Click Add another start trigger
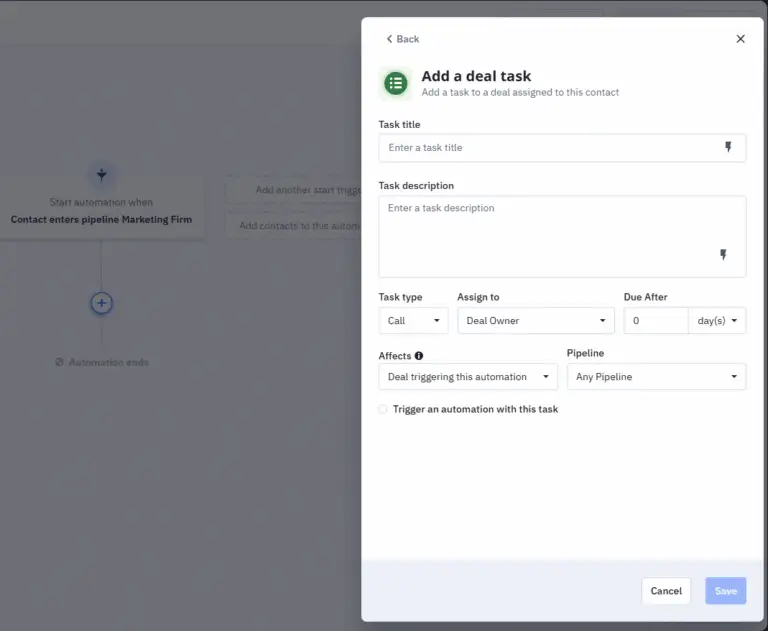The height and width of the screenshot is (631, 768). click(x=294, y=190)
